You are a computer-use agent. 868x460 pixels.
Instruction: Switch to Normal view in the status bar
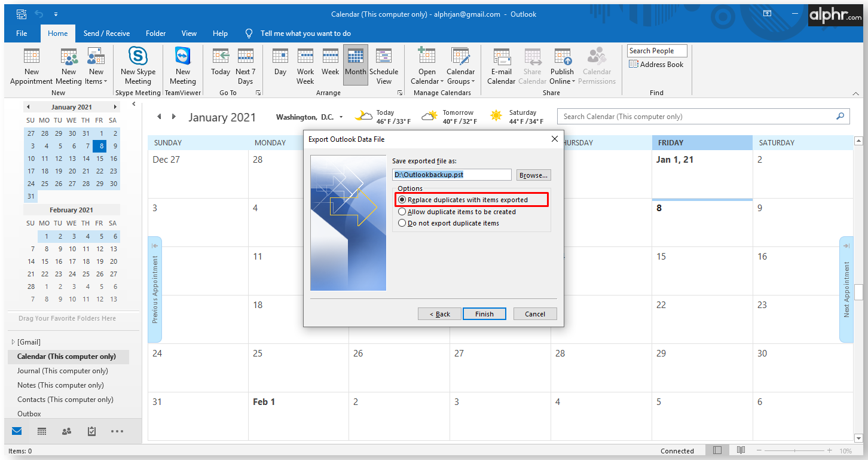pos(717,450)
